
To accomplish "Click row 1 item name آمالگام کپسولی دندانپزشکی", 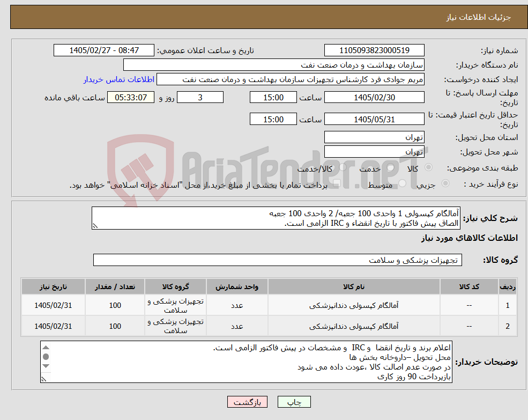I will pyautogui.click(x=354, y=305).
